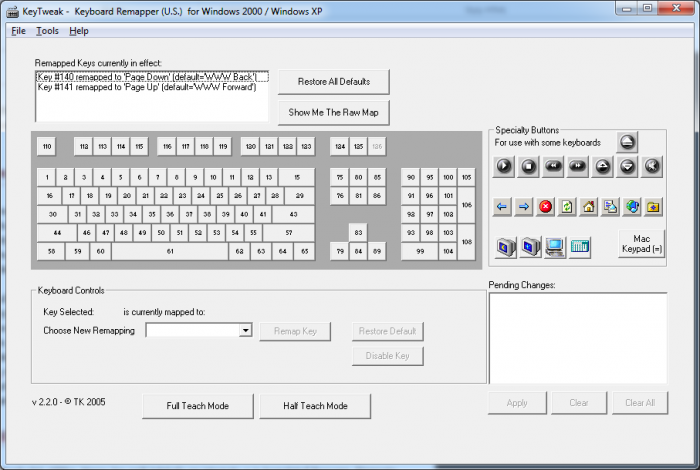The image size is (700, 470).
Task: Click the media Play specialty button
Action: pyautogui.click(x=504, y=166)
